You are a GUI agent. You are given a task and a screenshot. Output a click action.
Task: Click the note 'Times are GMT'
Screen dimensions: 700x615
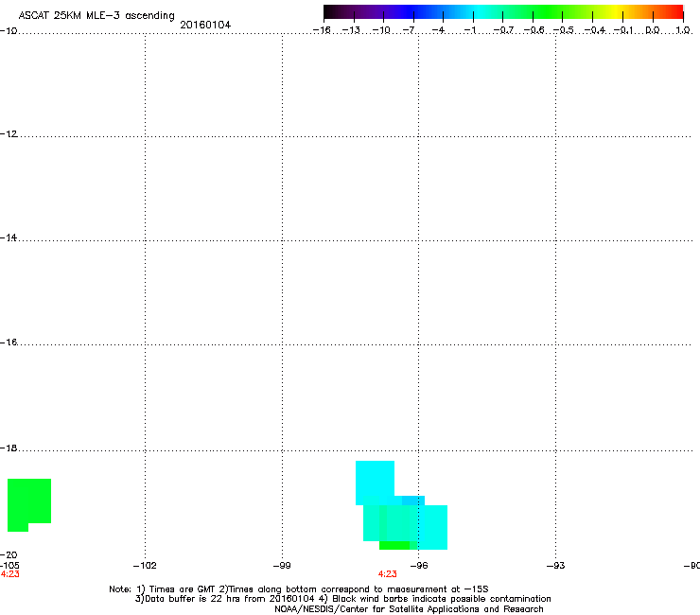(183, 589)
